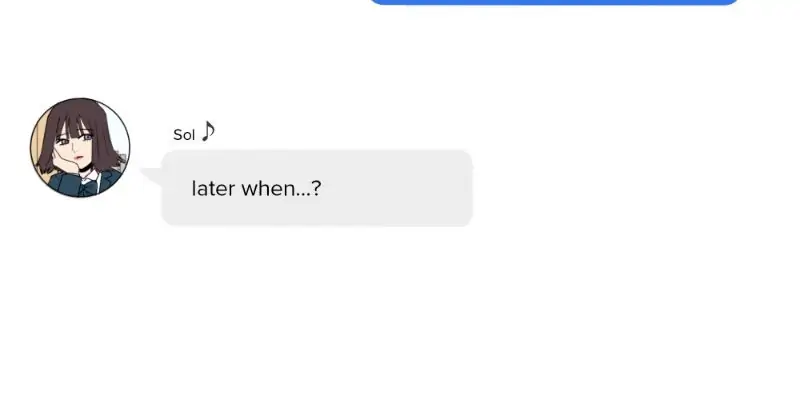
Task: Click the left padding of the gray bubble
Action: tap(175, 188)
